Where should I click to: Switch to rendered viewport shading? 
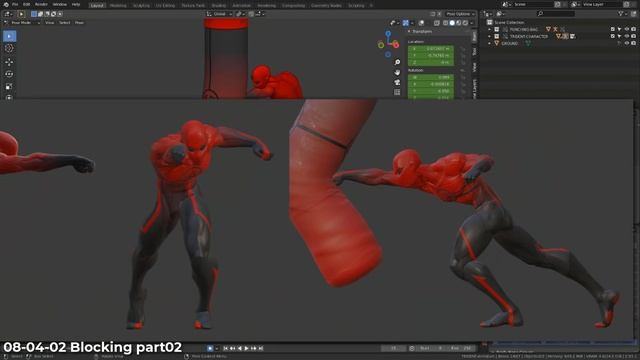(465, 23)
